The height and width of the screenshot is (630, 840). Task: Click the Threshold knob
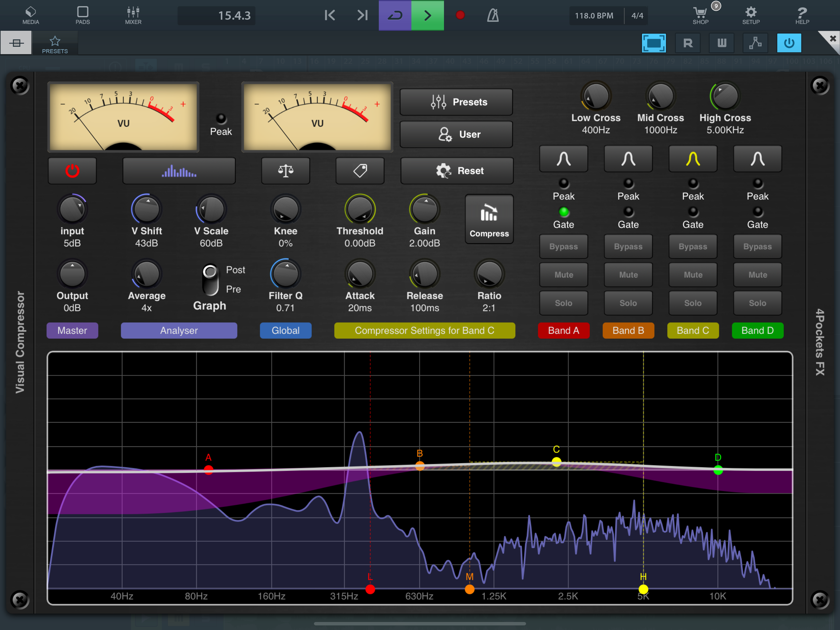[360, 209]
